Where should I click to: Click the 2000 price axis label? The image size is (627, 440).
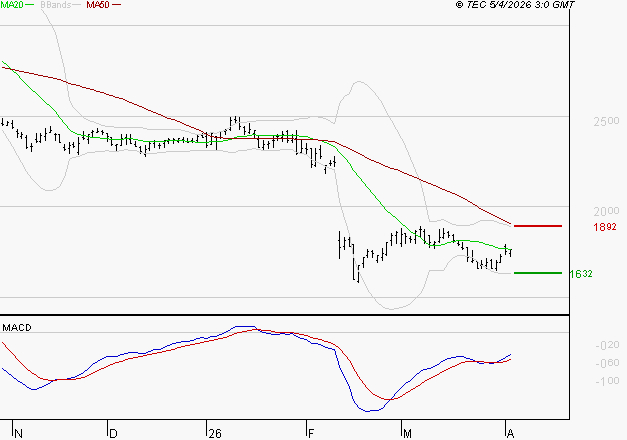point(606,211)
